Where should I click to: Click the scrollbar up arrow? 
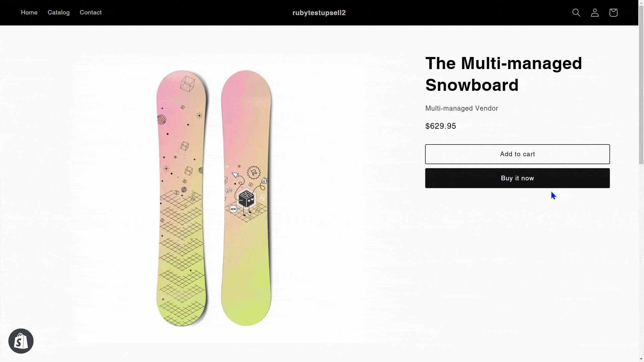641,3
